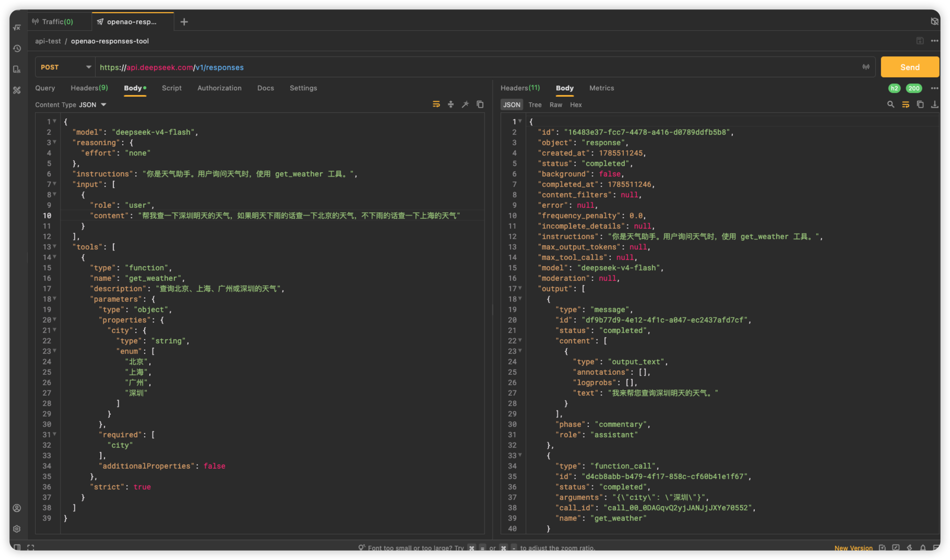Copy the request body content

pyautogui.click(x=480, y=104)
